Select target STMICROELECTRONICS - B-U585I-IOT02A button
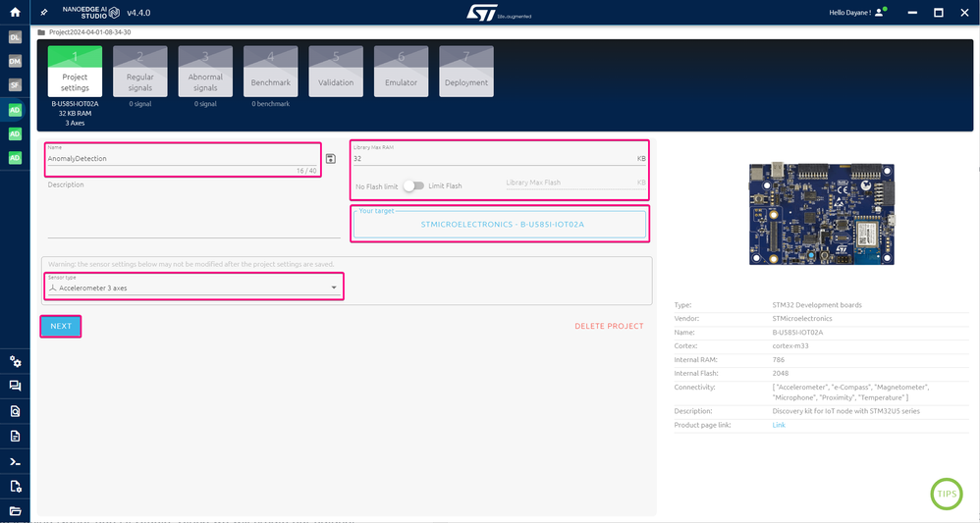Viewport: 980px width, 523px height. tap(500, 225)
